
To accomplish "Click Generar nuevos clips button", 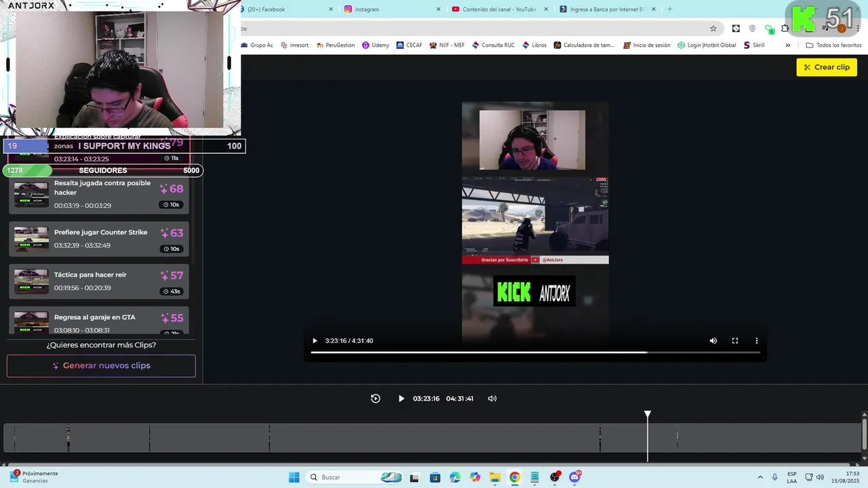I will 101,366.
